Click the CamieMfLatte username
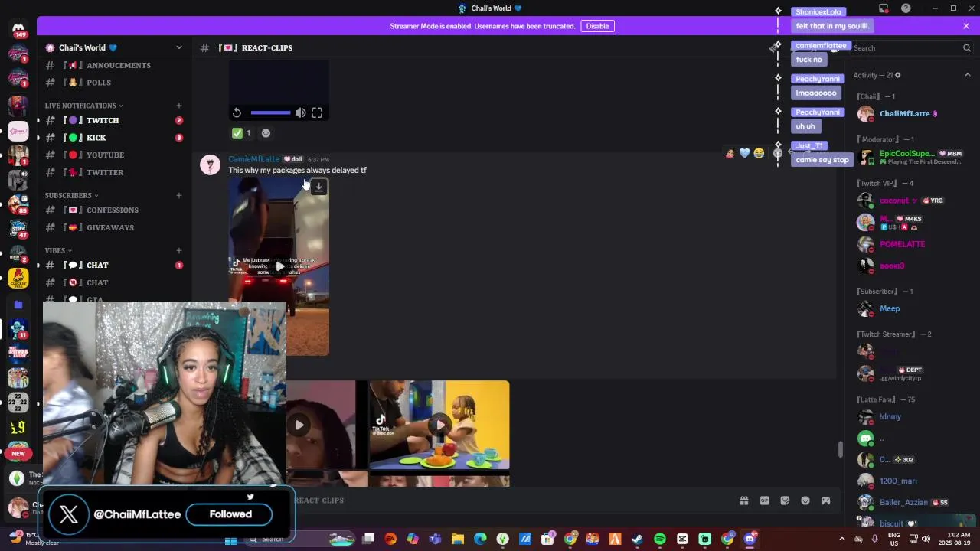This screenshot has height=551, width=980. (253, 159)
